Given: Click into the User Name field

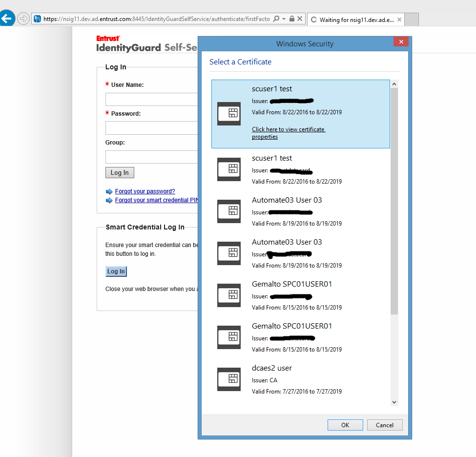Looking at the screenshot, I should point(152,100).
